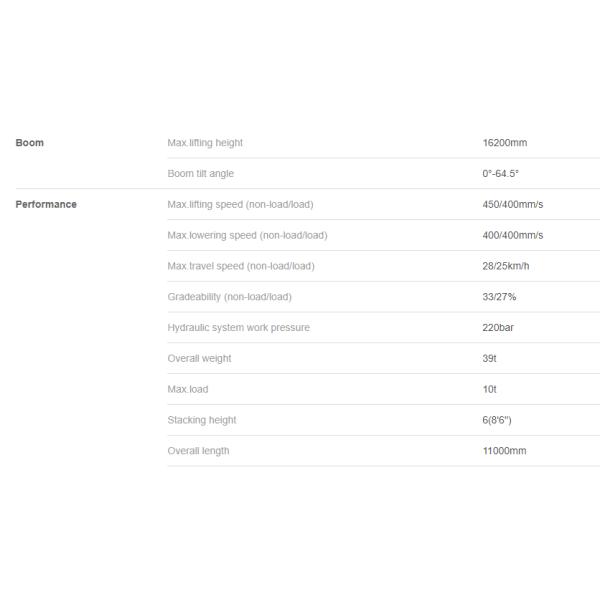
Task: Click the 11000mm overall length value
Action: point(504,451)
